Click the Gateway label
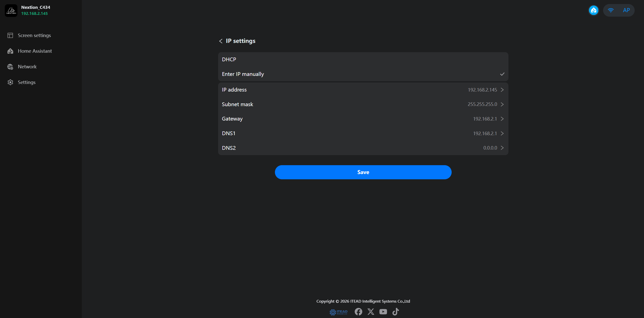The width and height of the screenshot is (644, 318). point(232,119)
